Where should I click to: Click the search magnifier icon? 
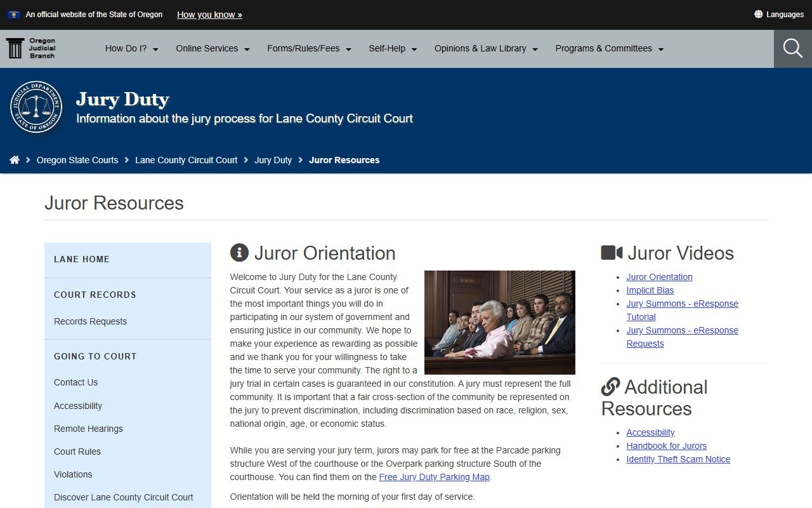click(x=792, y=48)
